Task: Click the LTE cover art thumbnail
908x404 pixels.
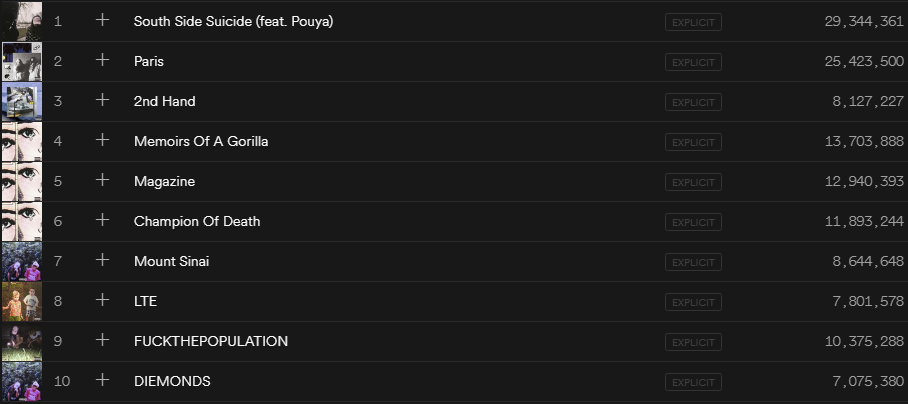Action: (x=21, y=301)
